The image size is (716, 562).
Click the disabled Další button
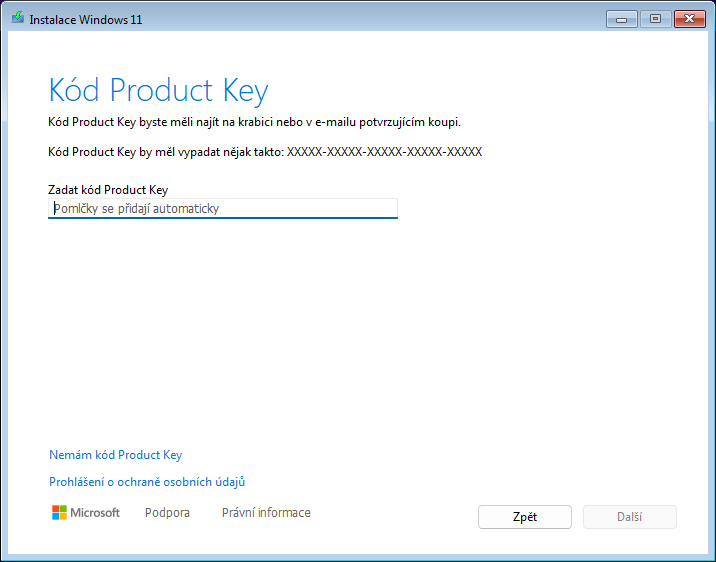(x=630, y=517)
